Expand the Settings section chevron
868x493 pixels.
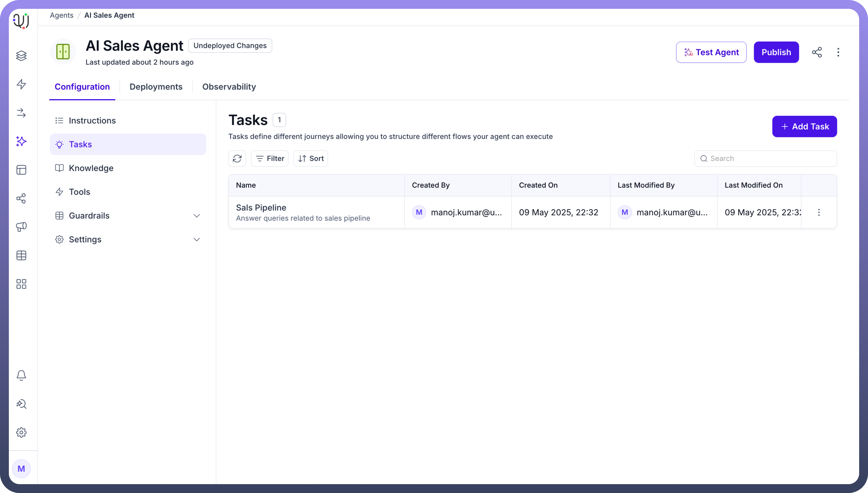196,239
